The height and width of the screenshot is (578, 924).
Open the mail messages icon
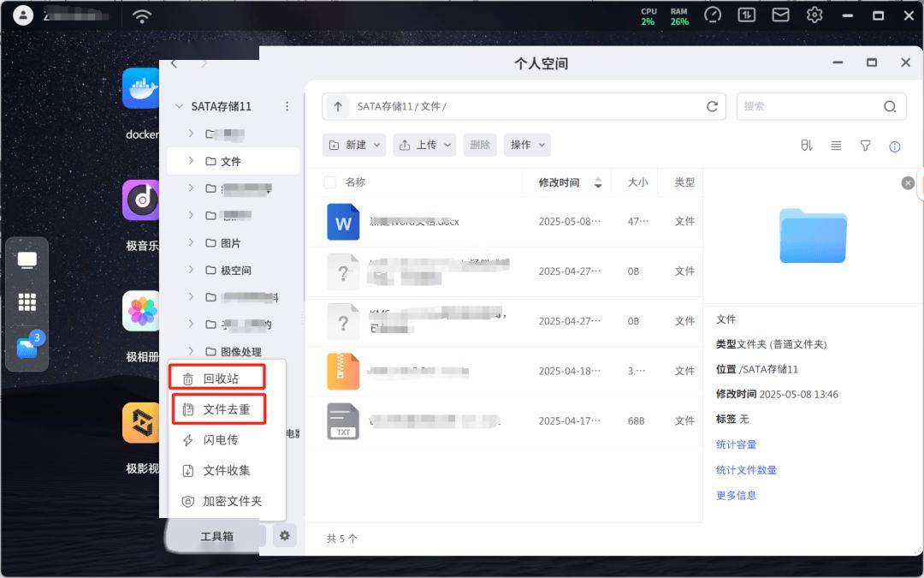780,15
